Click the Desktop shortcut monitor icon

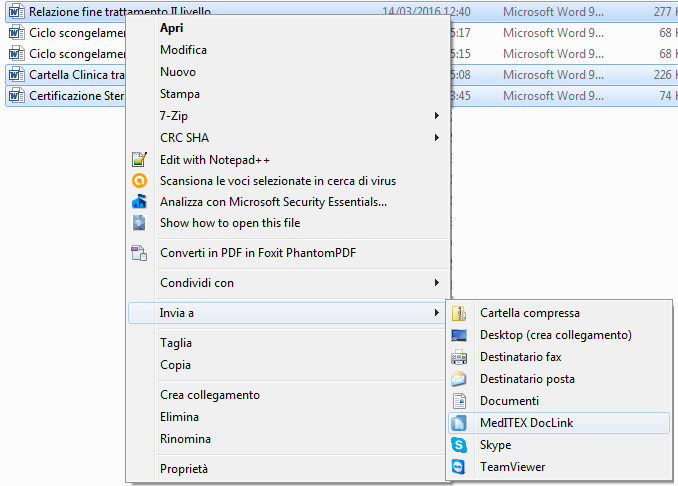click(459, 335)
